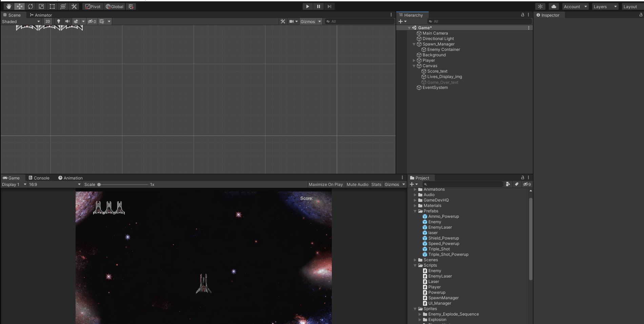Image resolution: width=644 pixels, height=324 pixels.
Task: Expand the Player object in Hierarchy
Action: click(414, 60)
